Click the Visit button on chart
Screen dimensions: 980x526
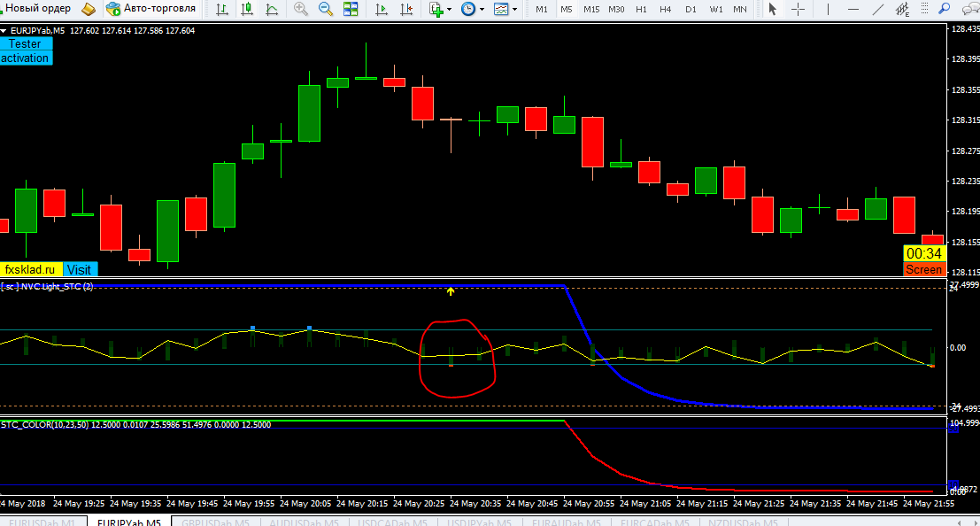tap(80, 269)
